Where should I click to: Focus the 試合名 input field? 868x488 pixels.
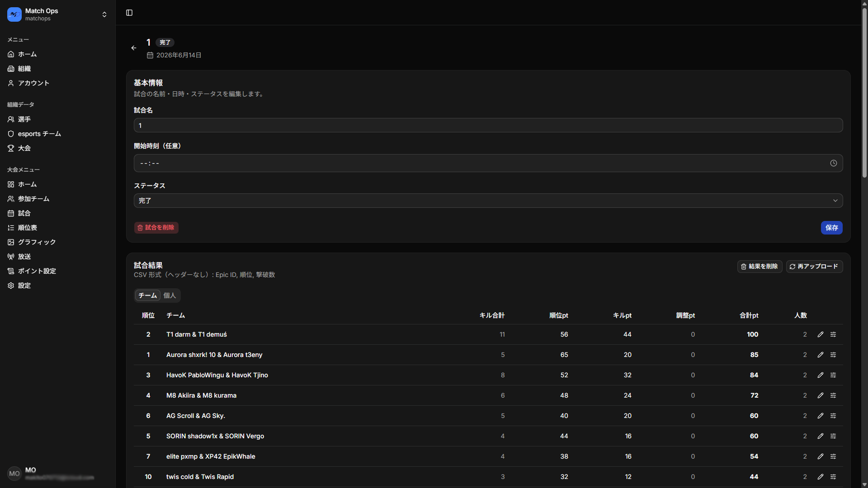(488, 125)
